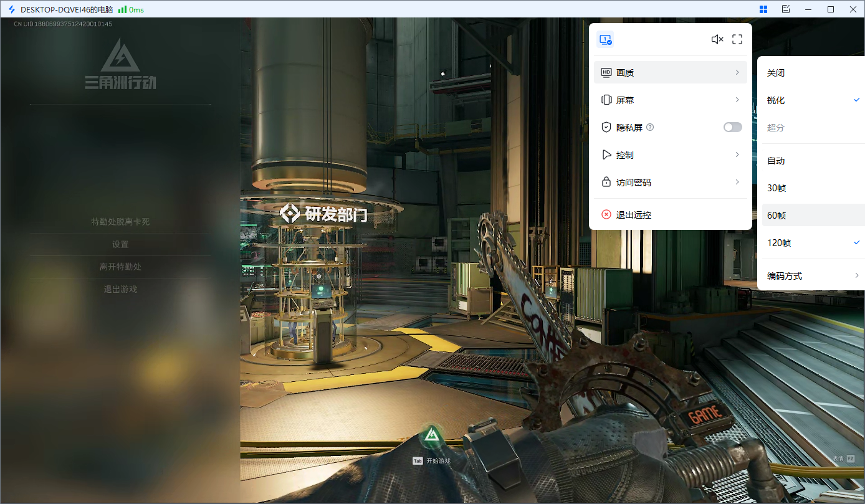This screenshot has width=865, height=504.
Task: Expand the 画质 quality submenu
Action: 670,73
